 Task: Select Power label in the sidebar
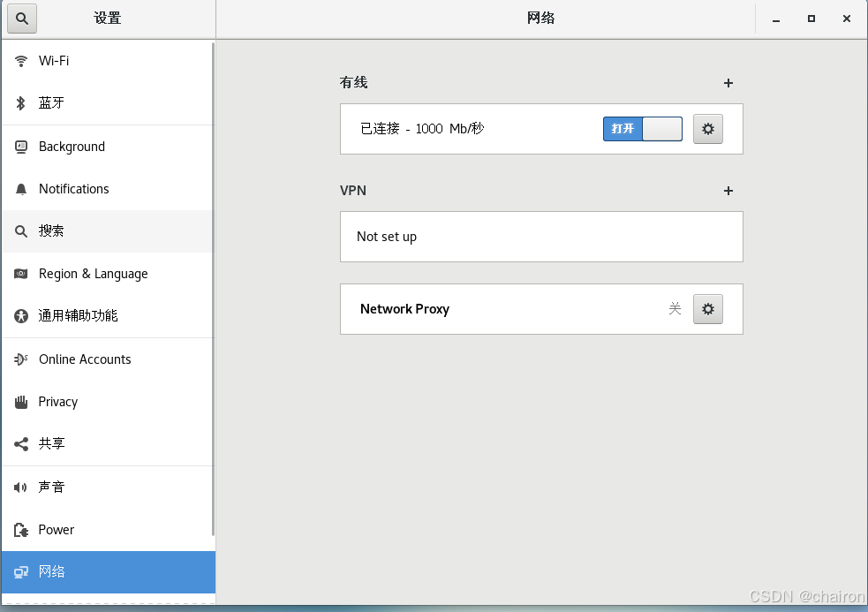56,530
